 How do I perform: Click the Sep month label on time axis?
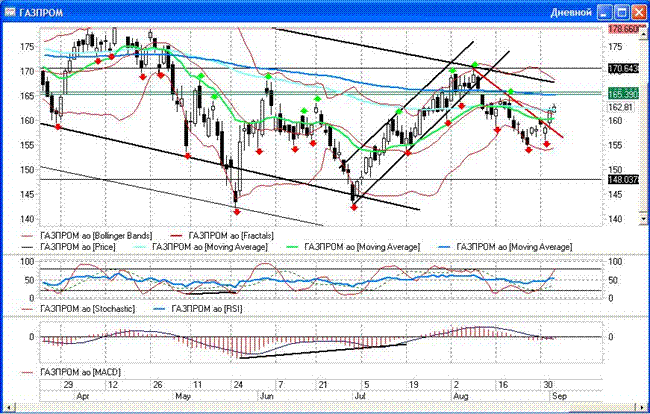[559, 396]
